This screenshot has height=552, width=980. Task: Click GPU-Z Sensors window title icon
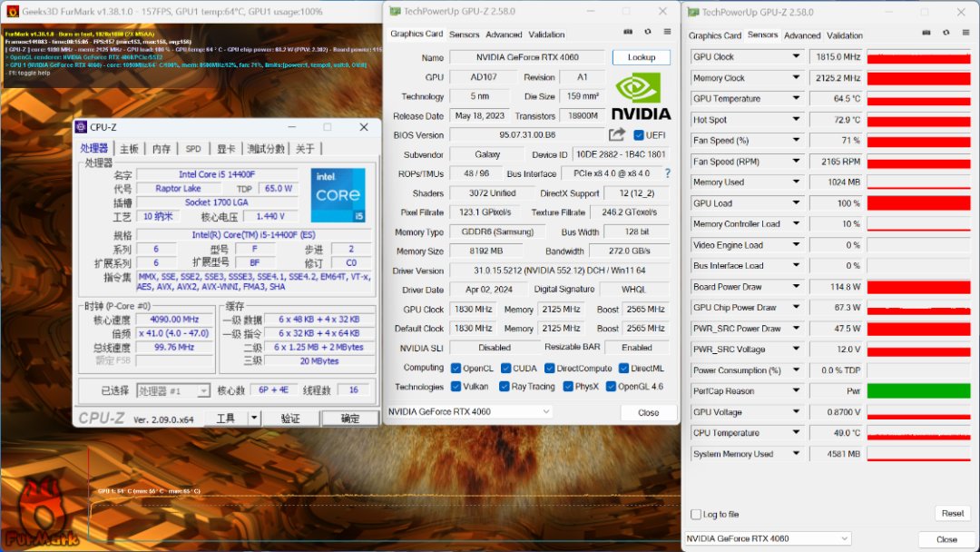point(693,12)
